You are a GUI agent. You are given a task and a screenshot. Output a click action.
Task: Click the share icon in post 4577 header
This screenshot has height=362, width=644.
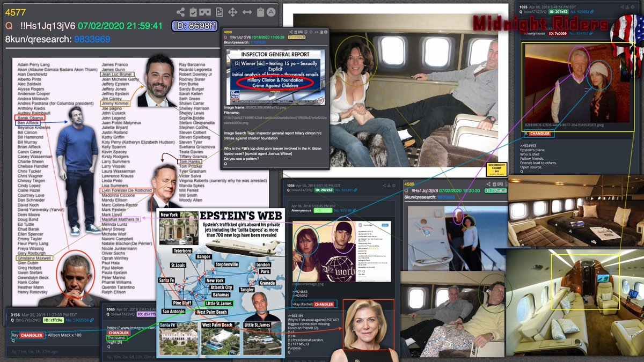tap(181, 12)
